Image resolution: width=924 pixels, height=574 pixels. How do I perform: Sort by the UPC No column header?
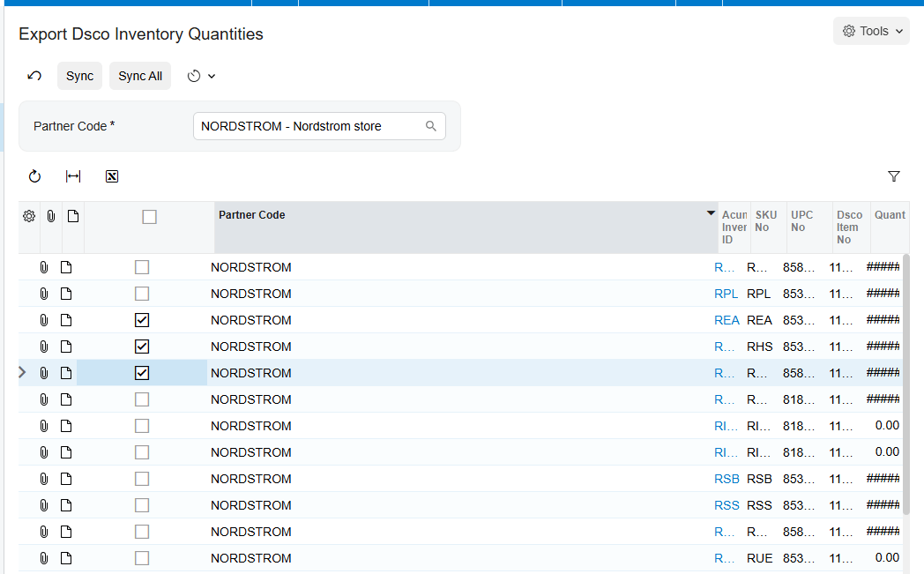[x=809, y=227]
